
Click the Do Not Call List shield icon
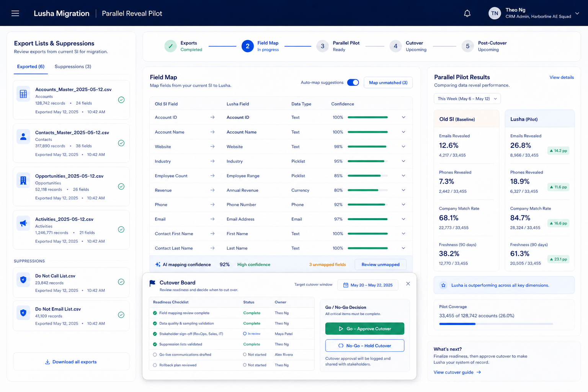point(23,280)
